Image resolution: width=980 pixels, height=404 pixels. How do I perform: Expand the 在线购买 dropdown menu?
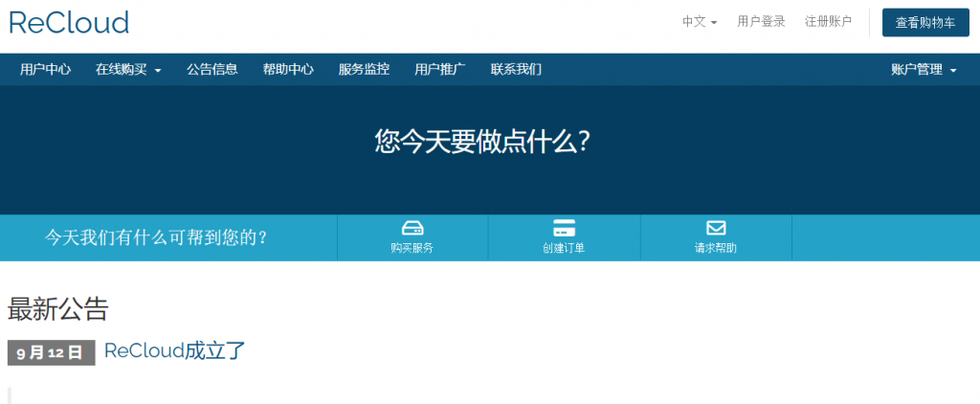point(128,69)
